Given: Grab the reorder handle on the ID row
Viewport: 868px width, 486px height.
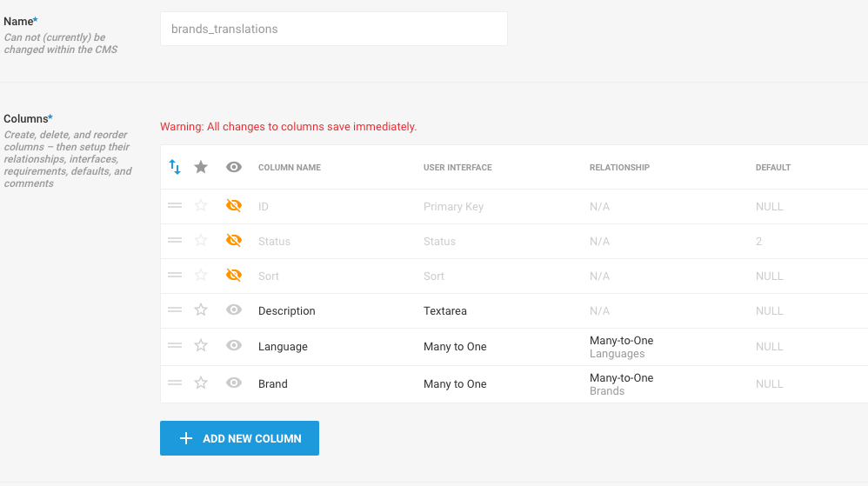Looking at the screenshot, I should pyautogui.click(x=175, y=205).
